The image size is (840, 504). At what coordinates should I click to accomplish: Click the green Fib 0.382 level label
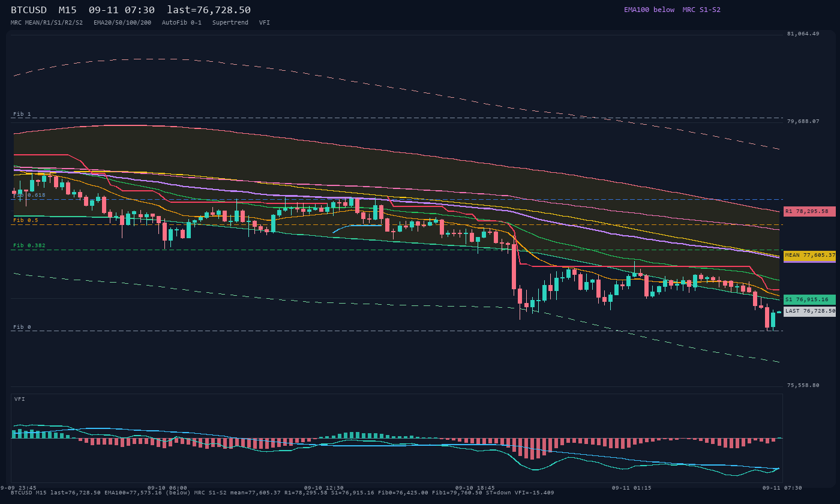click(x=29, y=245)
